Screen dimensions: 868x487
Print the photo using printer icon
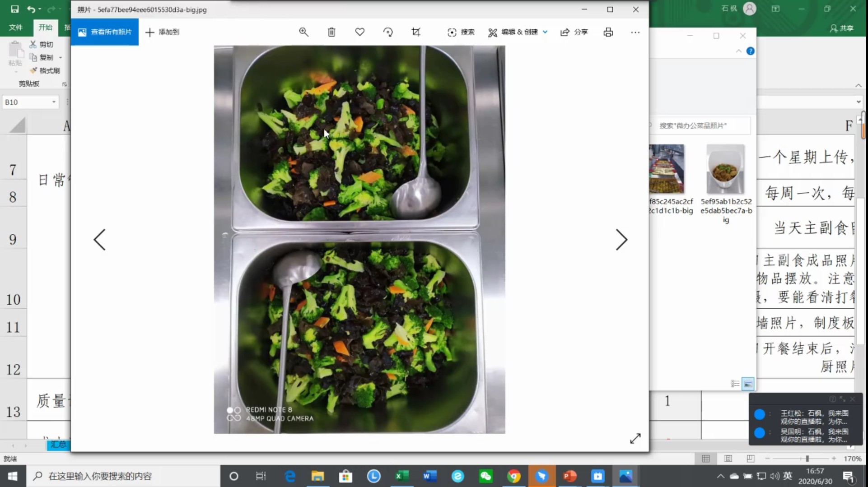pyautogui.click(x=608, y=32)
